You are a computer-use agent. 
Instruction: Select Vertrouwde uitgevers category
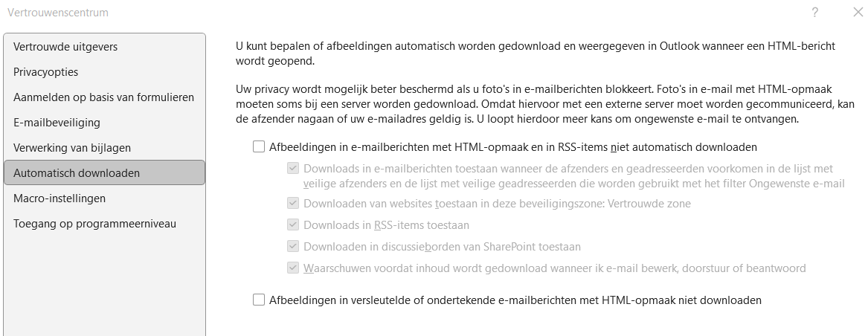(x=104, y=47)
